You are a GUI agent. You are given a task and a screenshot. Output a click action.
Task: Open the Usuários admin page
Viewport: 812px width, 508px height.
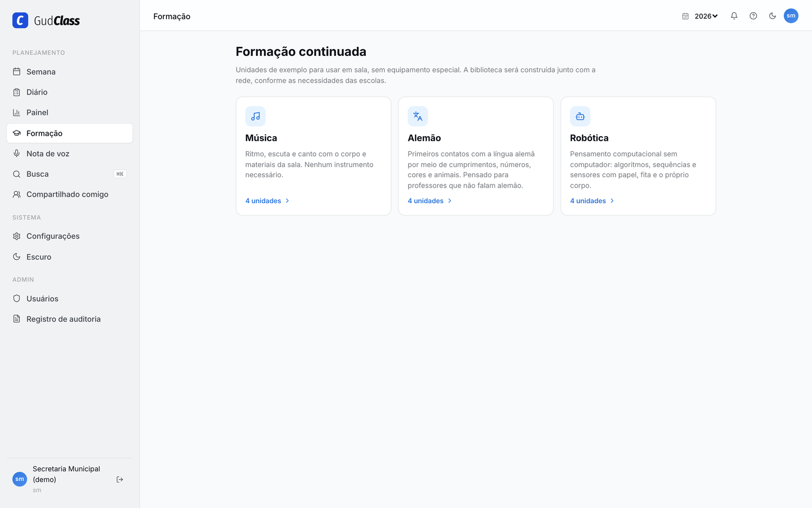pyautogui.click(x=70, y=299)
